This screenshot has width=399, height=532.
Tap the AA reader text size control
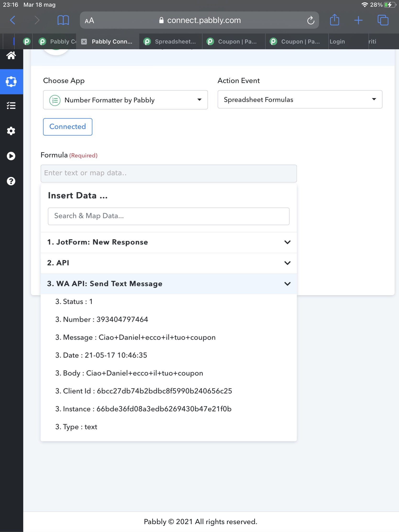click(x=89, y=21)
